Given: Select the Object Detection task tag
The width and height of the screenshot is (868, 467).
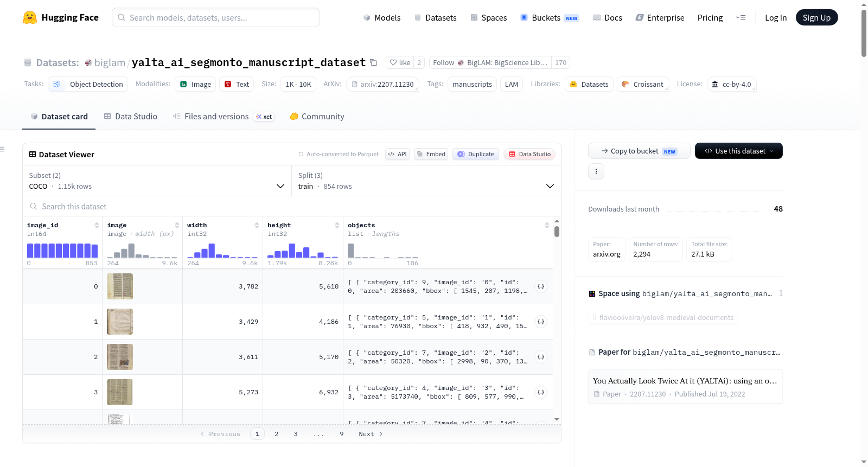Looking at the screenshot, I should (88, 84).
